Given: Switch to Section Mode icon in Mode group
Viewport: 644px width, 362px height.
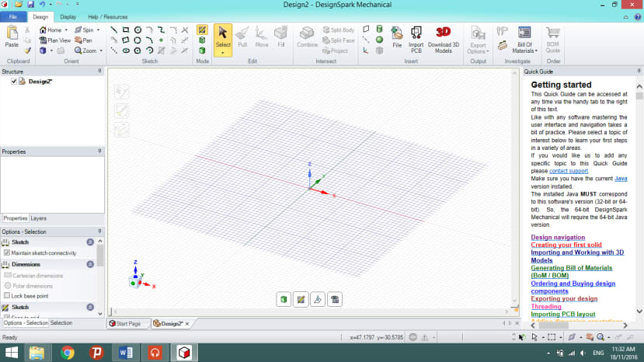Looking at the screenshot, I should pos(202,40).
